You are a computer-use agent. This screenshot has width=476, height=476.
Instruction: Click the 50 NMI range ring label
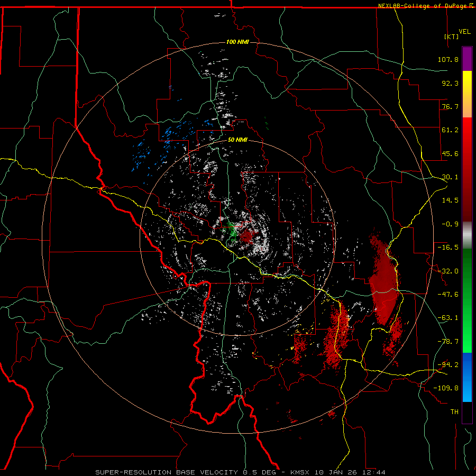point(237,140)
